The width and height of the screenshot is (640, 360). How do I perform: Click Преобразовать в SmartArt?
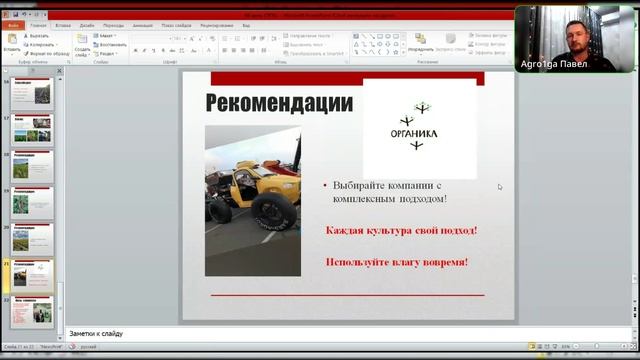[x=313, y=53]
